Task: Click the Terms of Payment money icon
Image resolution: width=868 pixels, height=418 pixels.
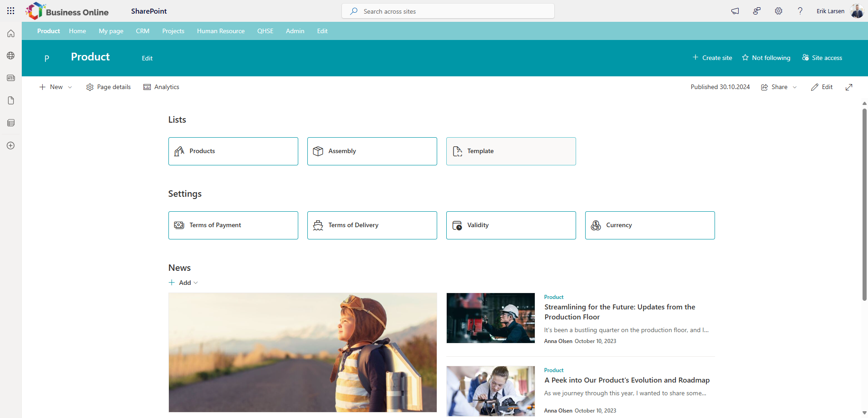Action: pyautogui.click(x=179, y=225)
